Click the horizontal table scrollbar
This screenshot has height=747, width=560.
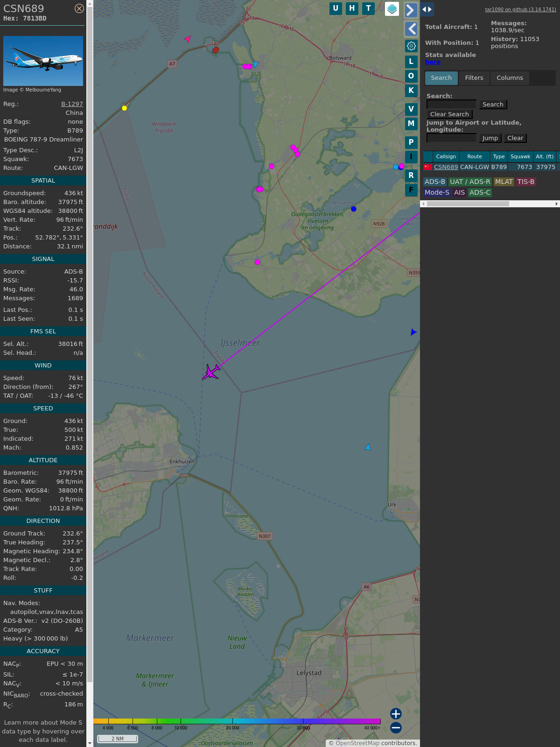click(x=468, y=204)
